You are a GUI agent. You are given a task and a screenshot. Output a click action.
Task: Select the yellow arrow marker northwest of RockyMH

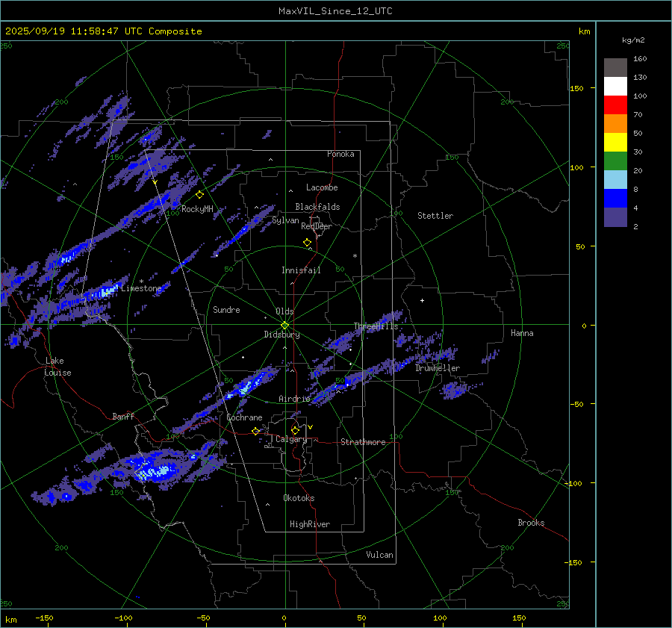(x=155, y=181)
